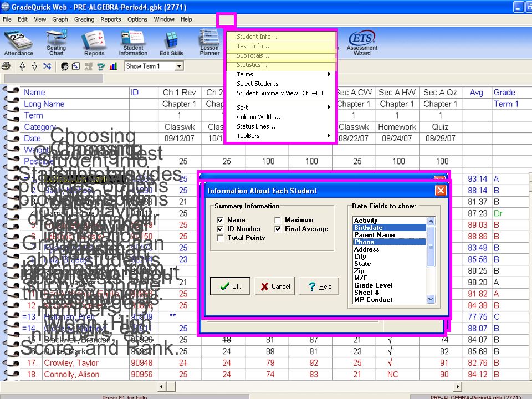The height and width of the screenshot is (399, 532).
Task: Open the View menu
Action: (x=40, y=19)
